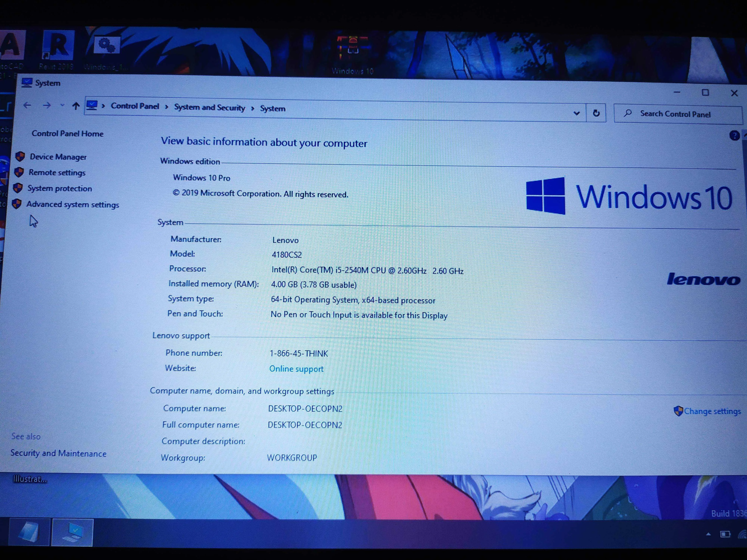The image size is (747, 560).
Task: Click the WORKGROUP value
Action: tap(292, 457)
